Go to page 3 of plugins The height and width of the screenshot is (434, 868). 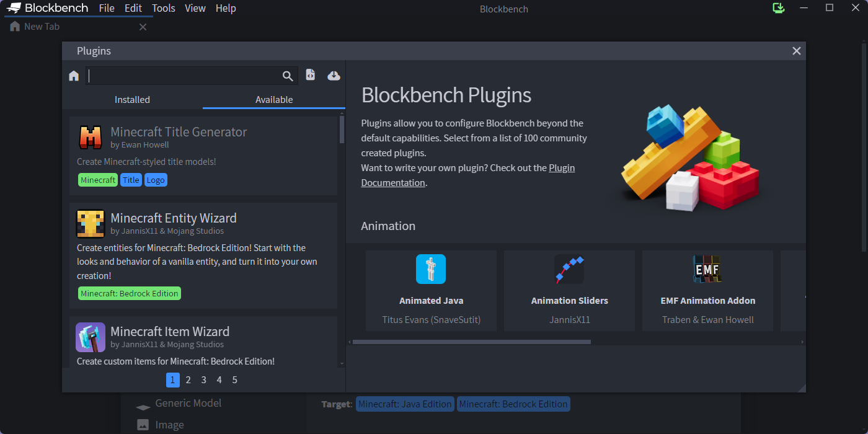[x=203, y=379]
